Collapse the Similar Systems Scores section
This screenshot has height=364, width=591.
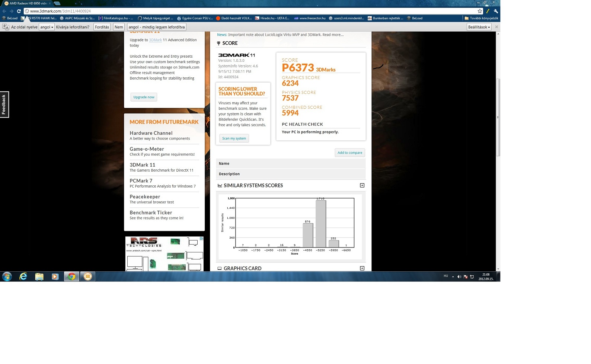click(362, 185)
